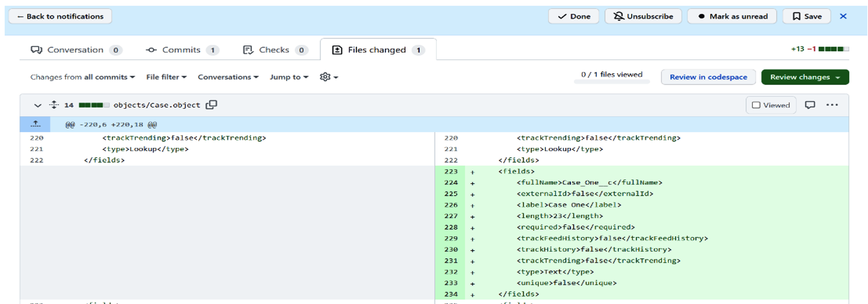Viewport: 868px width, 304px height.
Task: Mark notification as Done
Action: click(573, 16)
